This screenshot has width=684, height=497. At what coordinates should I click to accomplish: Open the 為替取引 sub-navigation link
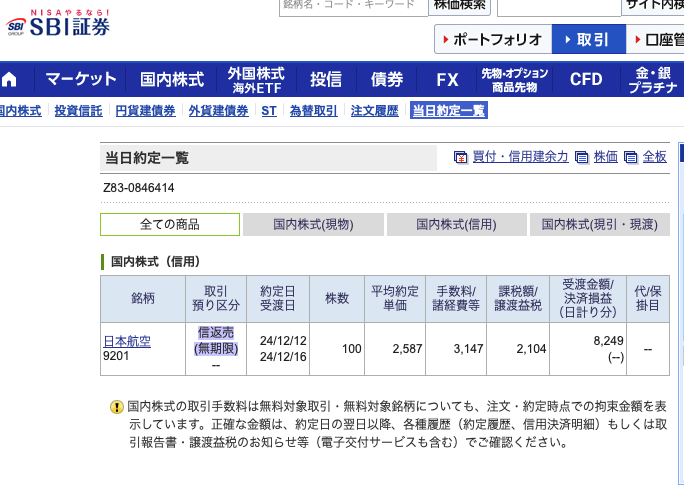click(314, 111)
